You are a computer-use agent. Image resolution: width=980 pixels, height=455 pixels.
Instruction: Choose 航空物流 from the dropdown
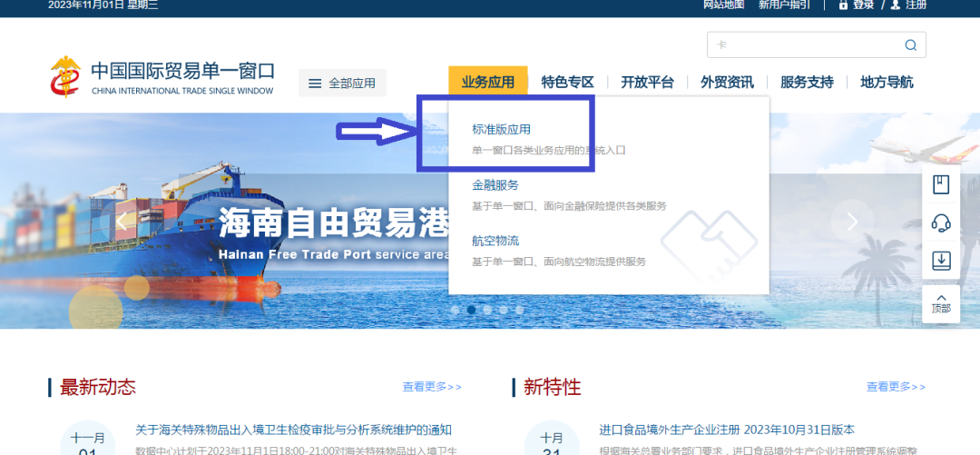(x=495, y=241)
